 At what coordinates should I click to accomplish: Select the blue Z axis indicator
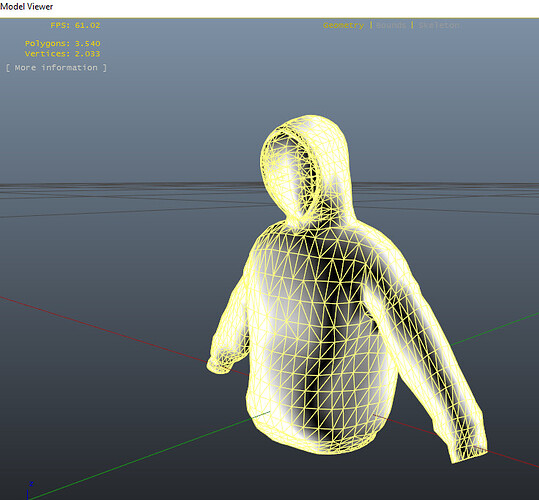point(30,490)
